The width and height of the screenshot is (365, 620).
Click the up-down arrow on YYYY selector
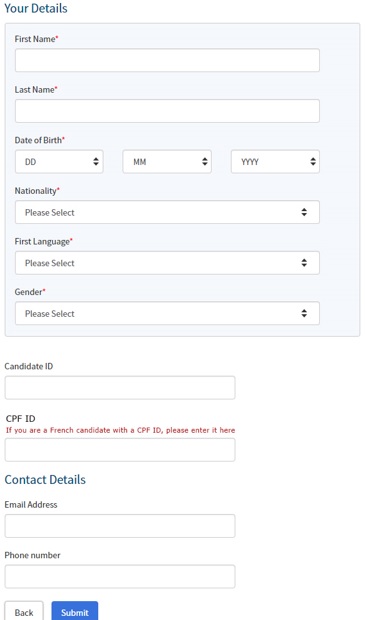(313, 162)
